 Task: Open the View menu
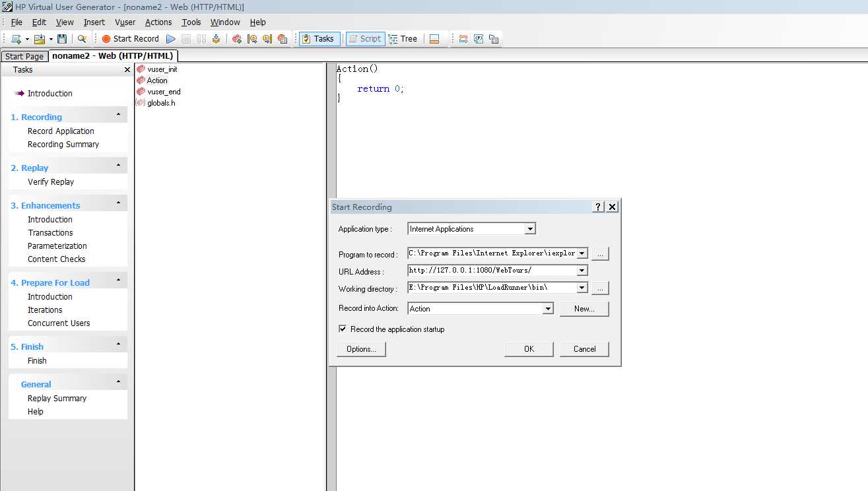pos(65,22)
